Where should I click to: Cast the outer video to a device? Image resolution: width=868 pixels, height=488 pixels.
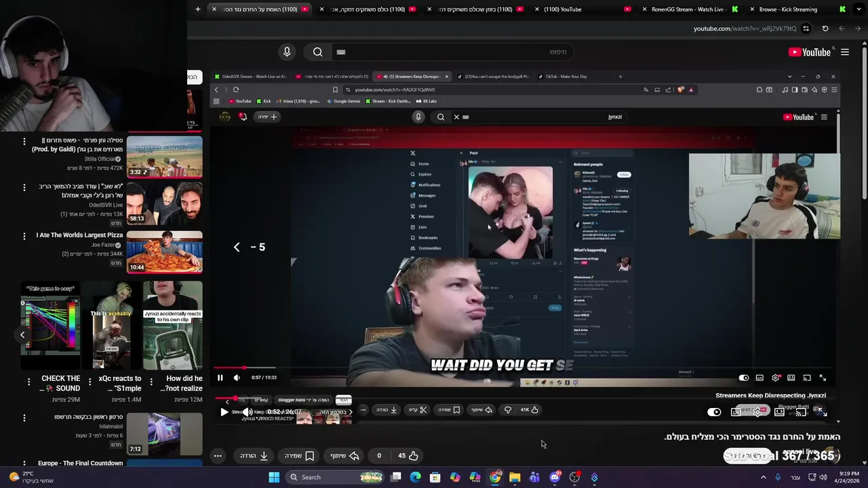pos(801,411)
